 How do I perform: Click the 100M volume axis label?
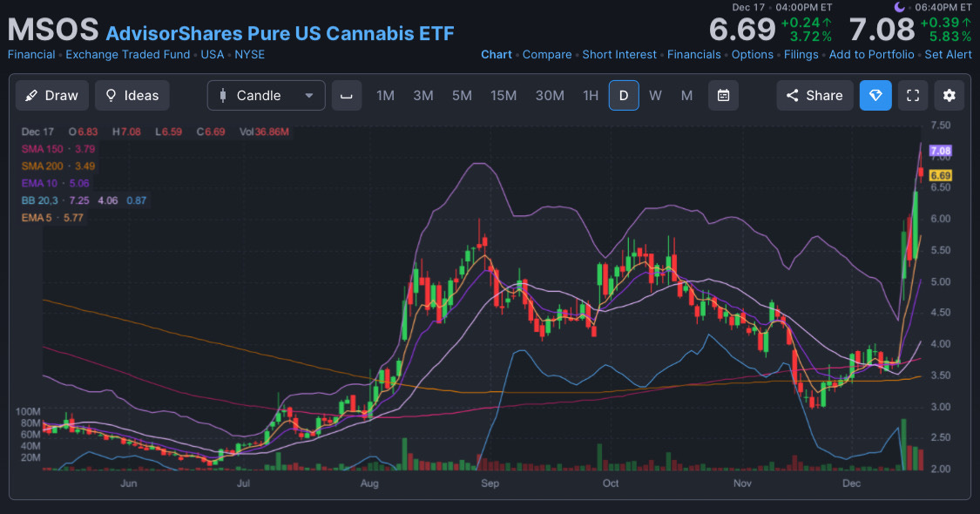[28, 411]
